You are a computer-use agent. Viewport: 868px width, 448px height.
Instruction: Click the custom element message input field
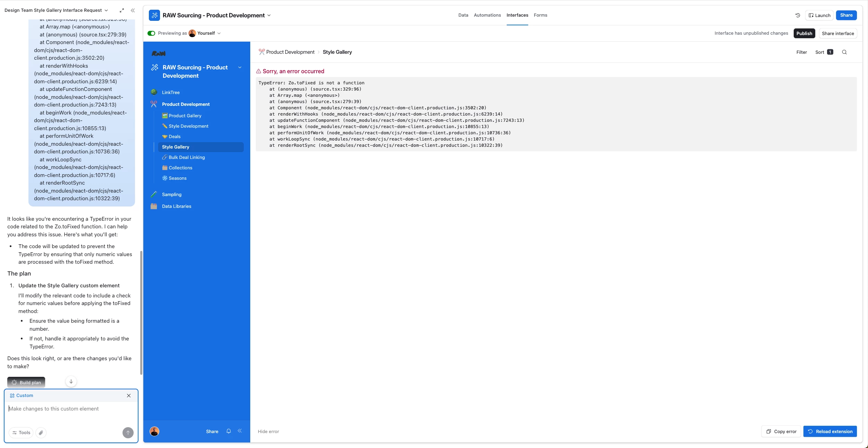pos(69,409)
